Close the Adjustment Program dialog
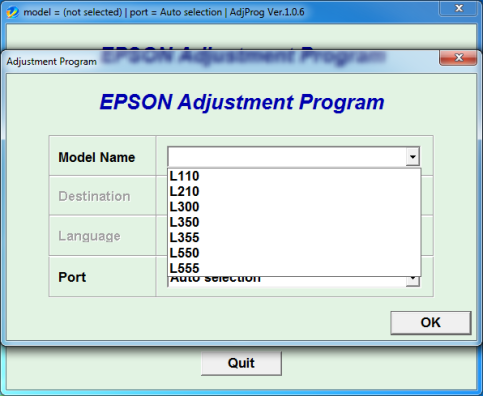483x396 pixels. 459,58
